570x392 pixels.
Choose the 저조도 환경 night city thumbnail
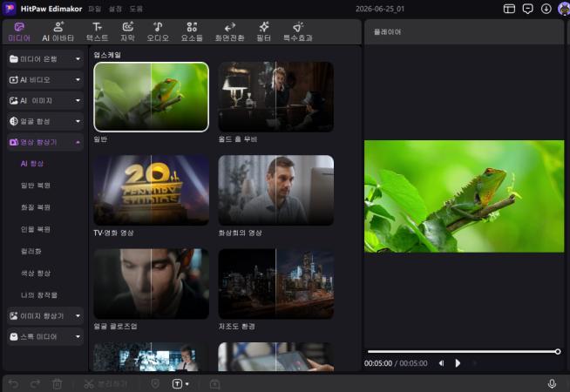[276, 284]
